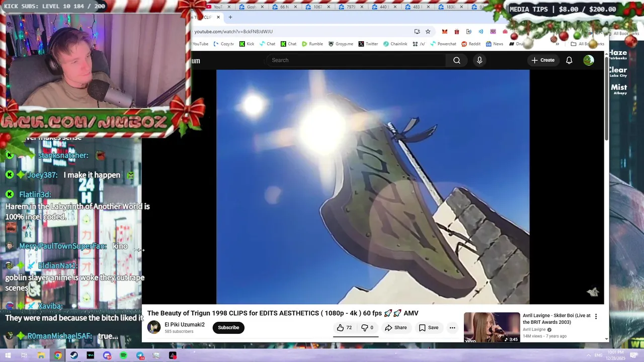
Task: Open Task View on the taskbar
Action: click(24, 355)
